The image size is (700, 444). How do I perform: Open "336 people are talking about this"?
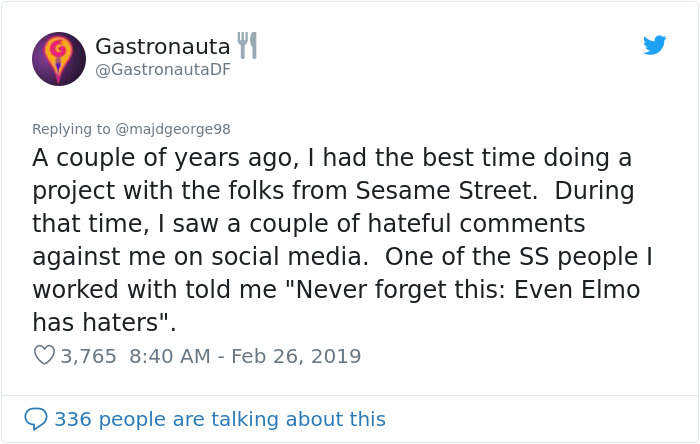[x=220, y=419]
